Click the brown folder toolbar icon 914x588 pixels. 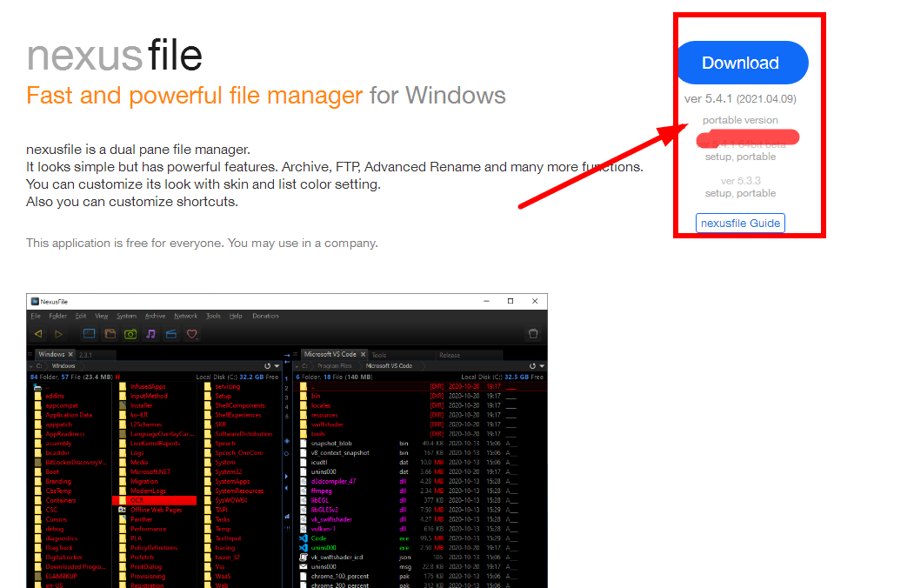[x=110, y=334]
